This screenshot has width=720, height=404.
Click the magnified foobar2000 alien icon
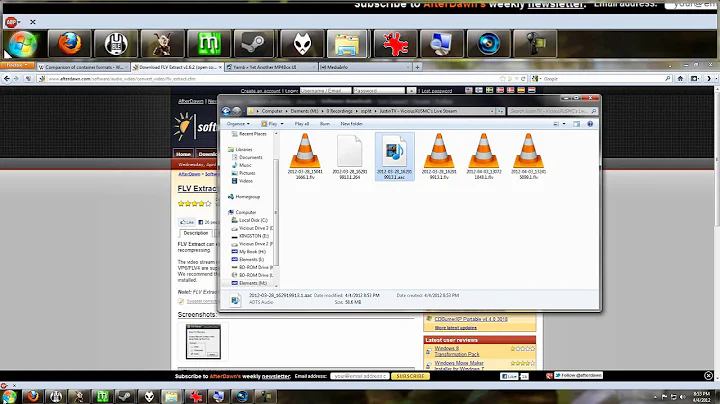tap(302, 44)
